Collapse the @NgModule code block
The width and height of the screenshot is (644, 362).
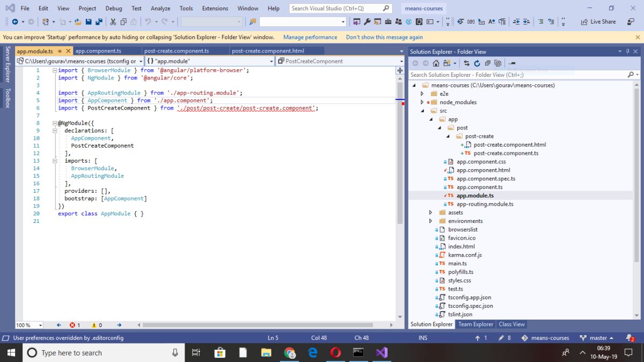tap(54, 123)
